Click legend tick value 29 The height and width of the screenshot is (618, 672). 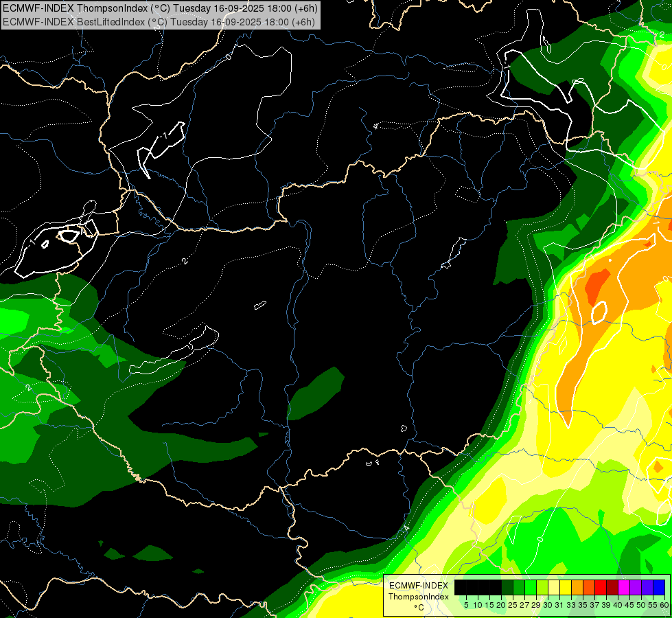(x=537, y=605)
